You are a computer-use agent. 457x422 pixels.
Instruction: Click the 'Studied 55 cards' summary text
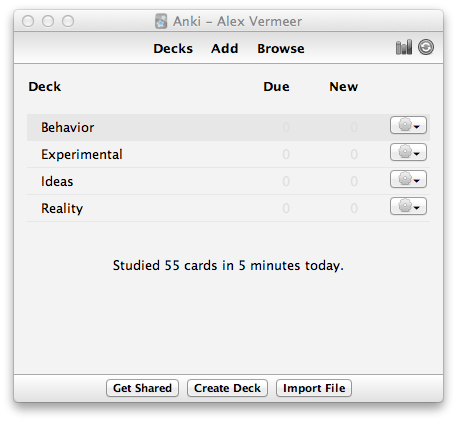[x=228, y=266]
